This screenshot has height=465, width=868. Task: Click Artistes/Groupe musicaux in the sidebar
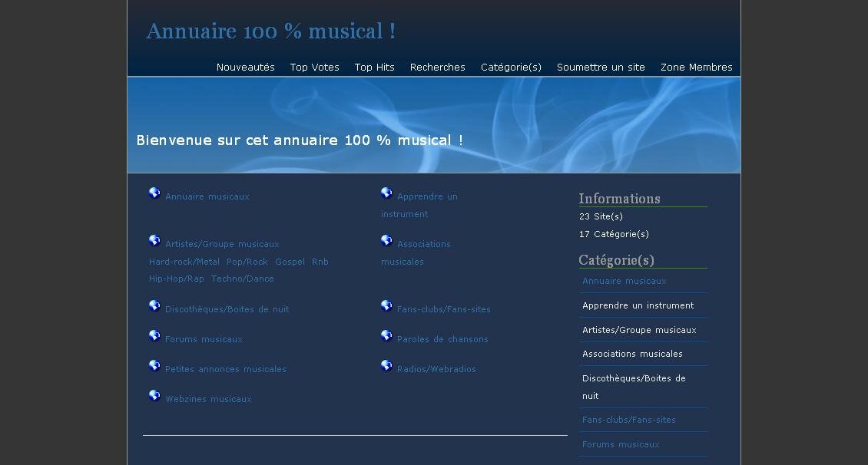639,329
